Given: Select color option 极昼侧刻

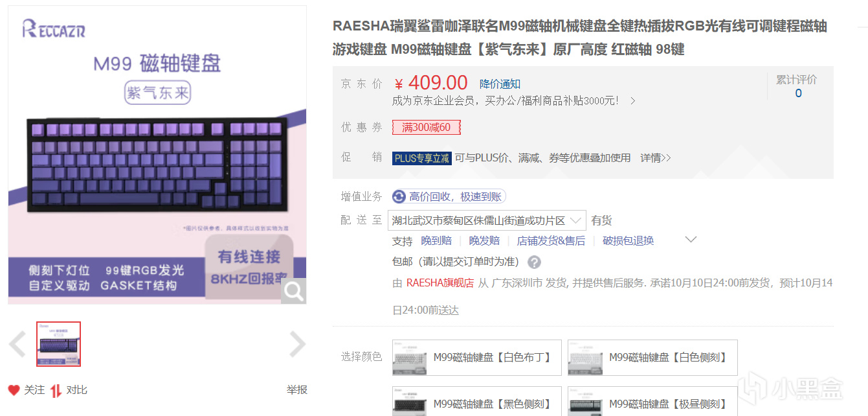Looking at the screenshot, I should pyautogui.click(x=652, y=402).
